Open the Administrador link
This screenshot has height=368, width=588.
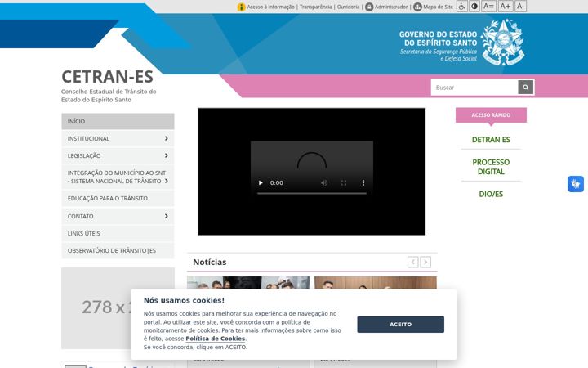(391, 7)
